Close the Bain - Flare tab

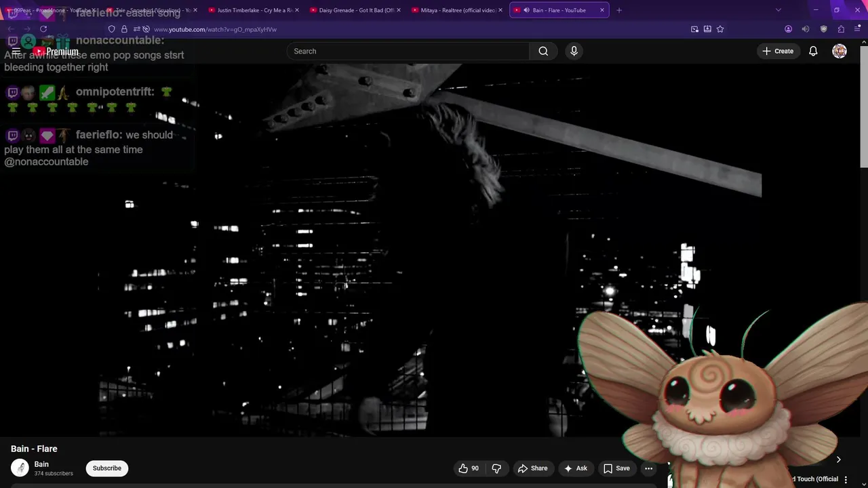(x=601, y=10)
